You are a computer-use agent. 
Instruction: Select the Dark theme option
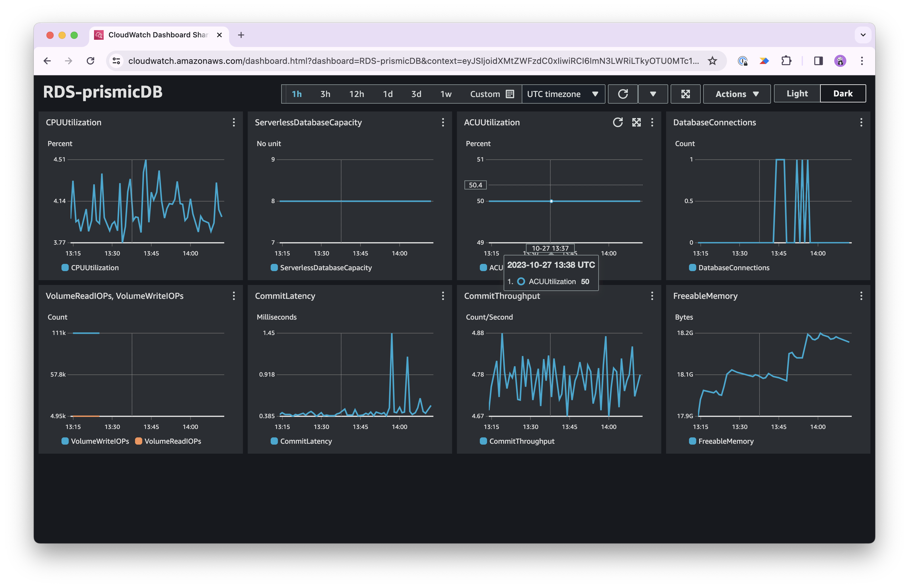843,94
